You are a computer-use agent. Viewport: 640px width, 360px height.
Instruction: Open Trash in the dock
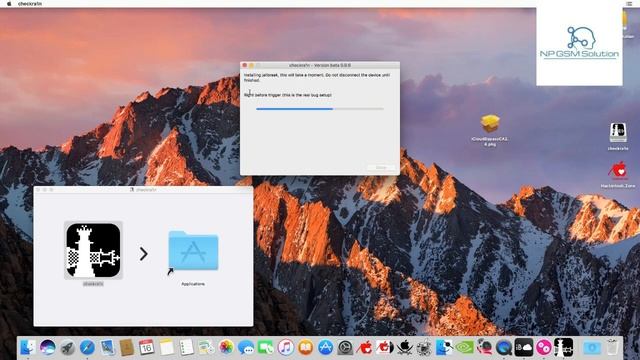612,348
